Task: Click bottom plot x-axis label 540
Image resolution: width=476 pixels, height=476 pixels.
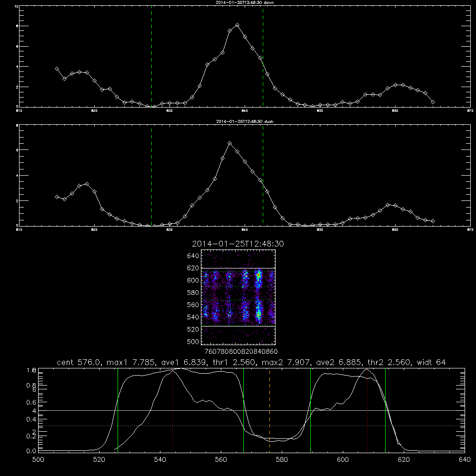Action: tap(160, 460)
